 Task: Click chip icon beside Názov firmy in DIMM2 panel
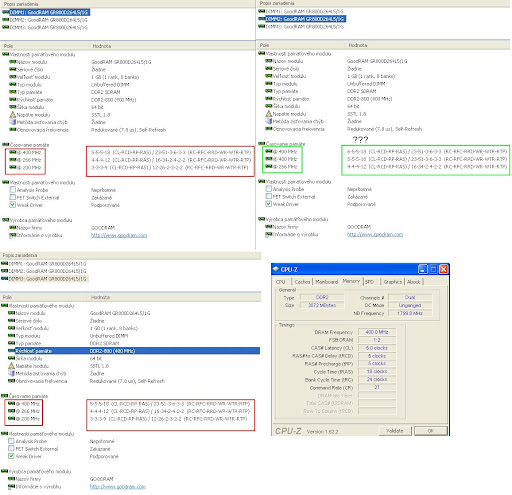click(269, 227)
